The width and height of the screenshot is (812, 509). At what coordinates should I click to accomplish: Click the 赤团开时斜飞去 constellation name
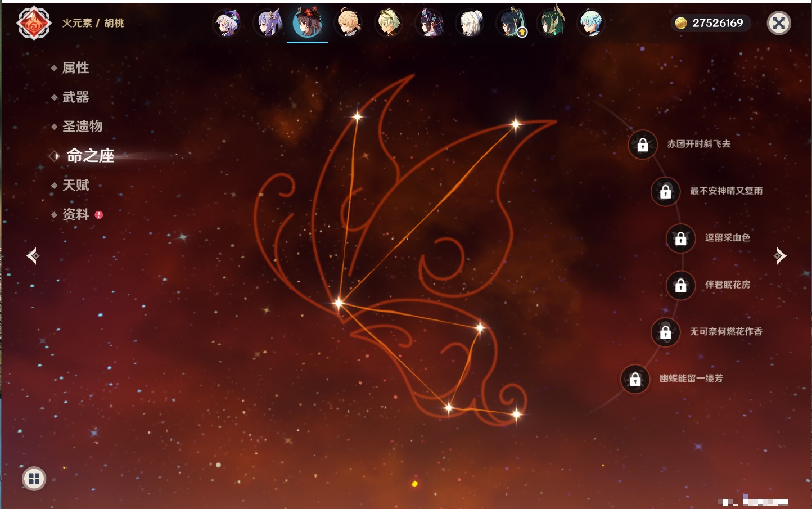[x=699, y=144]
